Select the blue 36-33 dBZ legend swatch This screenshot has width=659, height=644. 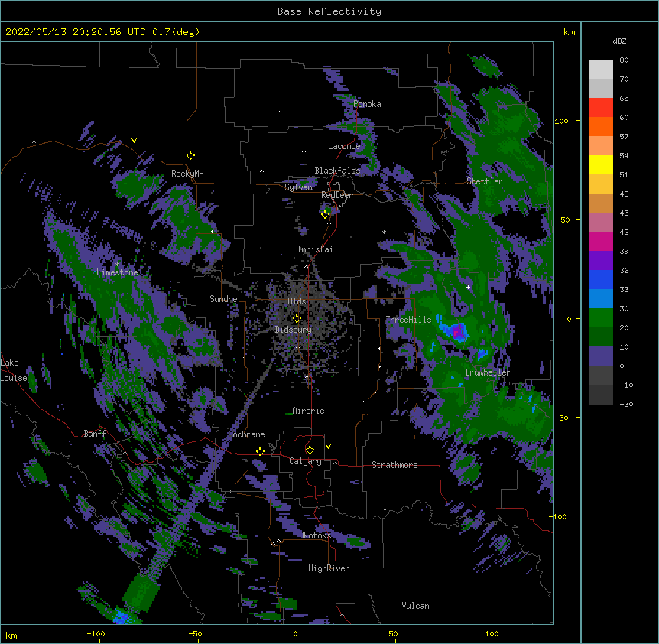point(601,280)
